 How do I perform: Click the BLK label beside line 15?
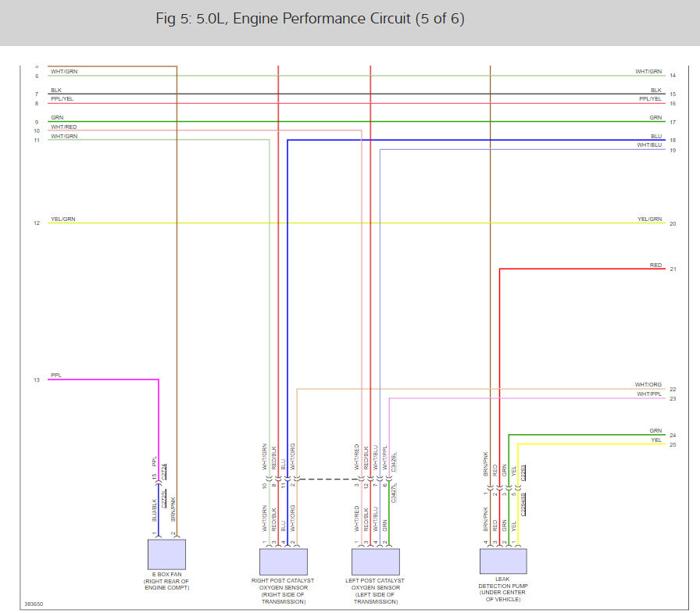pyautogui.click(x=656, y=90)
